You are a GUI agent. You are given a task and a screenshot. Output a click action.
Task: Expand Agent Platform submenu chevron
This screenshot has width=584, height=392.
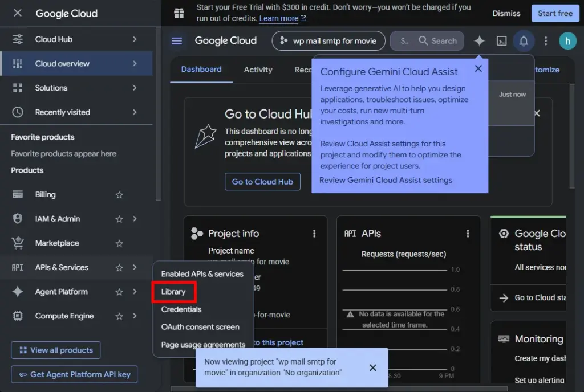(x=135, y=292)
